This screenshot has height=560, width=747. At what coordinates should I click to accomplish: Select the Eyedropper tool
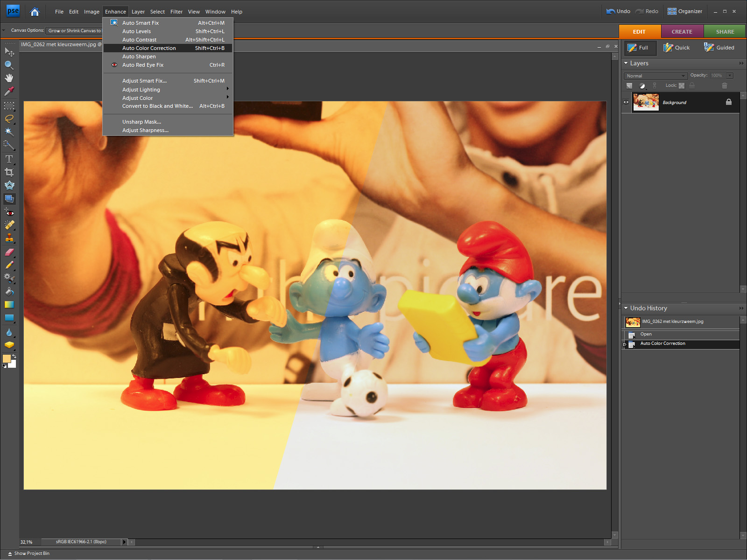(9, 91)
